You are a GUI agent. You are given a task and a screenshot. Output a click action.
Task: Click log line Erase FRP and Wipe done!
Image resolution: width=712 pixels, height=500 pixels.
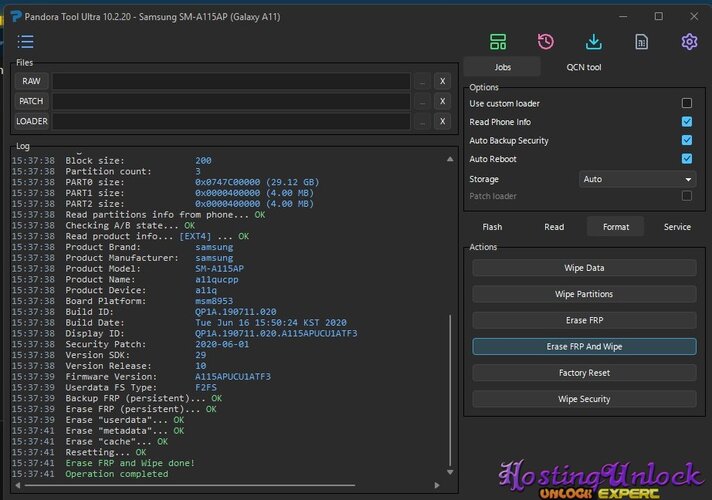pyautogui.click(x=130, y=463)
